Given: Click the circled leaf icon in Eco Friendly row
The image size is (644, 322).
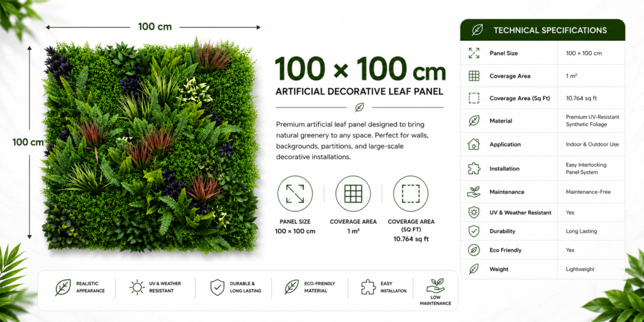Looking at the screenshot, I should click(x=474, y=250).
